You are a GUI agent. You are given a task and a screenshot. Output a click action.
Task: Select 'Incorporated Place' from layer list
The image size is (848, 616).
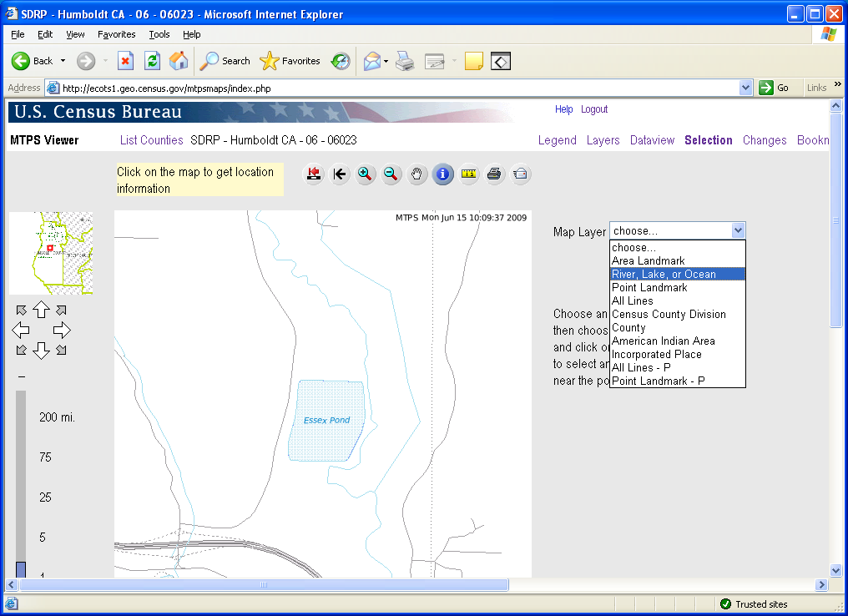click(x=656, y=354)
